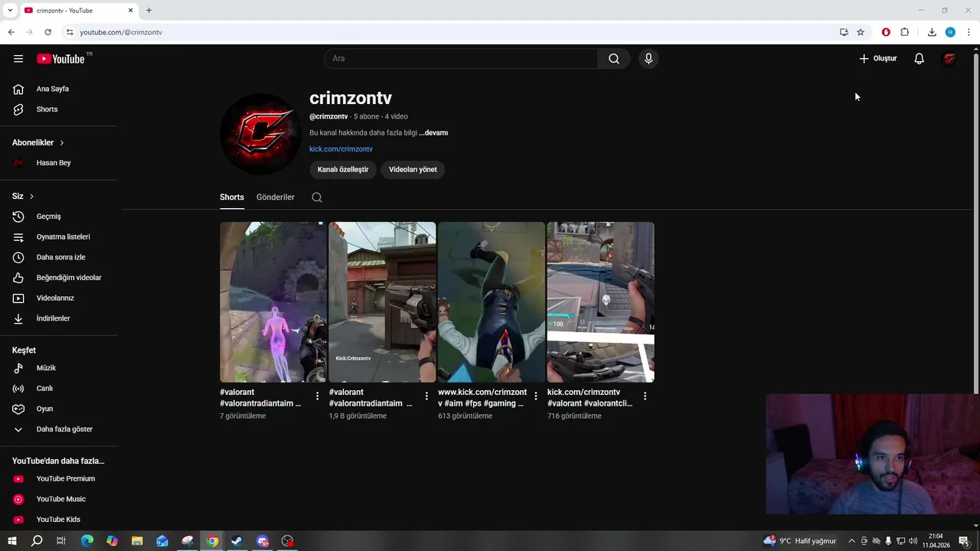
Task: Open short titled www.kick.com/crimzontv #aim #fps
Action: [x=482, y=398]
